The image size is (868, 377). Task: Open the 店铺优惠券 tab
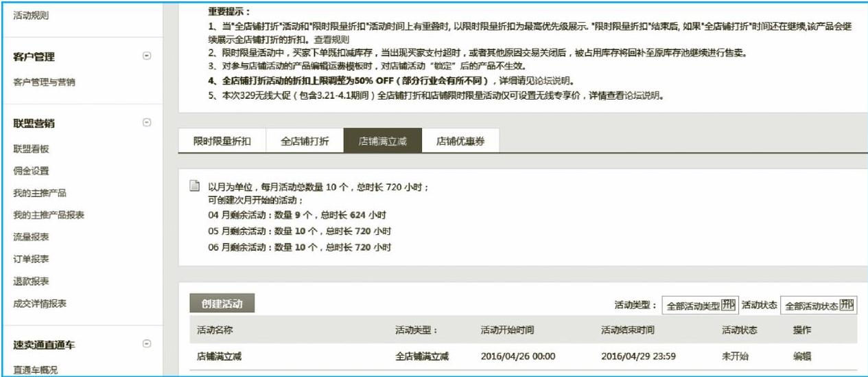460,141
